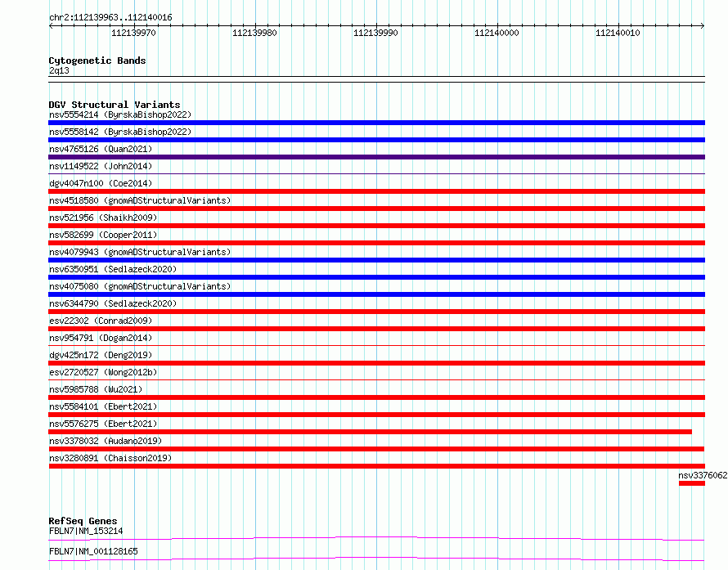Open the nsv4765126 (Quan2021) variant label

(x=101, y=149)
